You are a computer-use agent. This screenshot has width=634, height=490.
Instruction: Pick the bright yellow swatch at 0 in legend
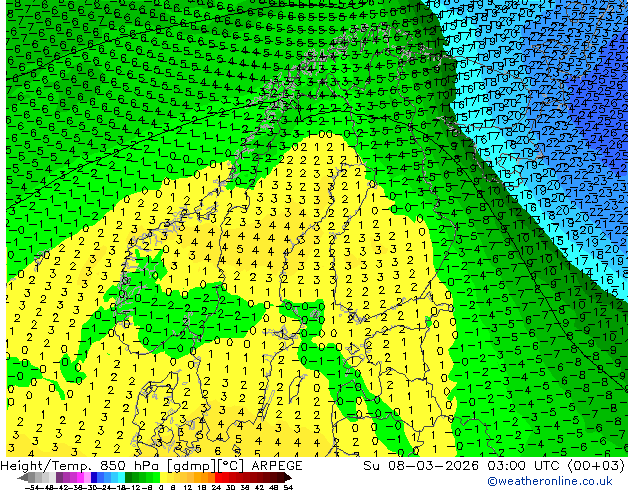click(163, 477)
